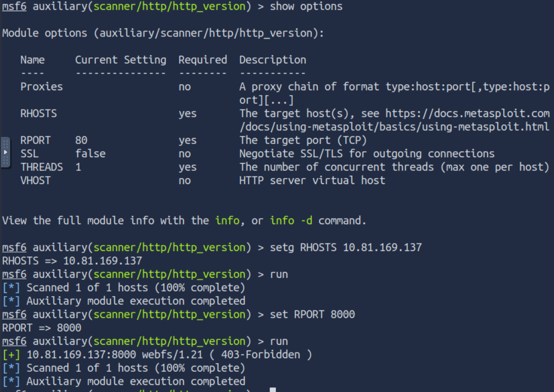This screenshot has height=392, width=554.
Task: Click the "Name" column header
Action: 32,60
